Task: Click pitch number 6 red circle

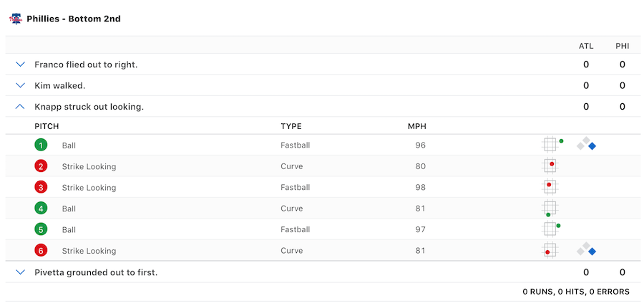Action: pos(42,251)
